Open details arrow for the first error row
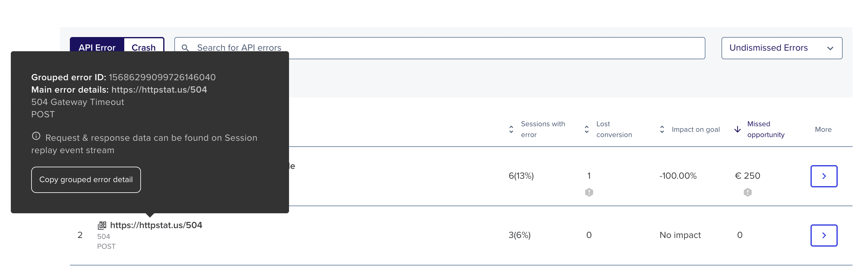Viewport: 868px width, 271px height. tap(823, 176)
